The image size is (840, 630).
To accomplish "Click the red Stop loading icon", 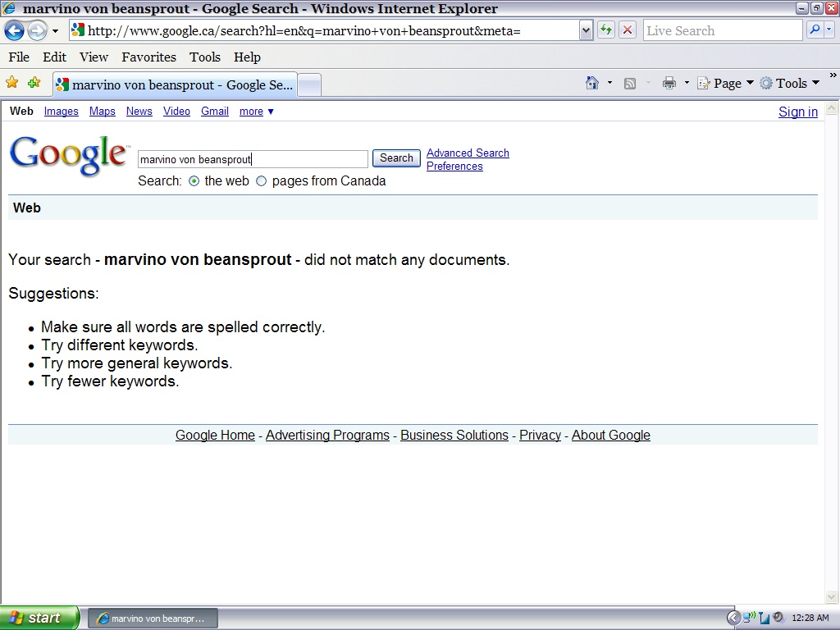I will pyautogui.click(x=628, y=30).
